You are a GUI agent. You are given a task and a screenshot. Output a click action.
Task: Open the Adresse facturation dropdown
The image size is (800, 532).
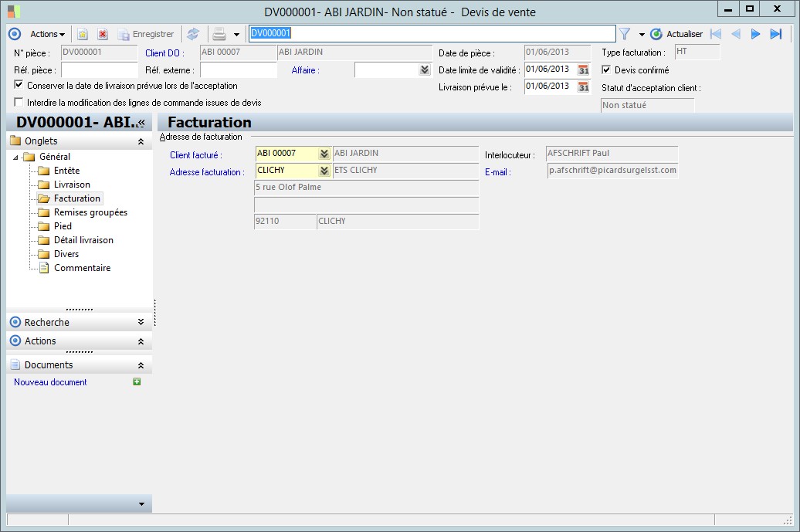(x=324, y=171)
